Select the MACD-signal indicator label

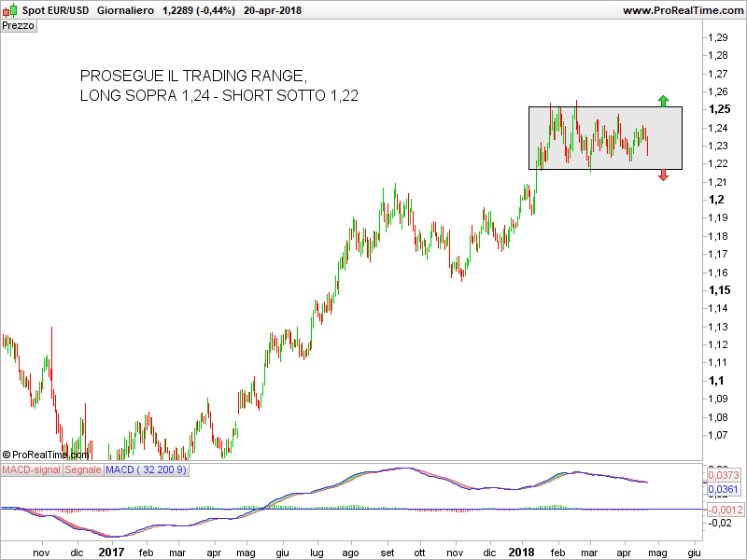[31, 470]
